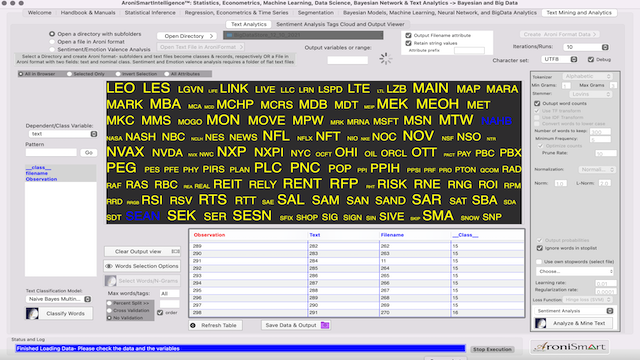Click the icon on Select Words/N-Grams button
The image size is (640, 360).
pyautogui.click(x=110, y=281)
